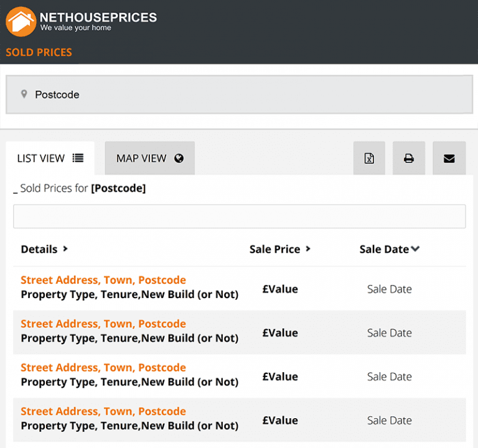Open the second Street Address listing
Image resolution: width=478 pixels, height=448 pixels.
103,324
